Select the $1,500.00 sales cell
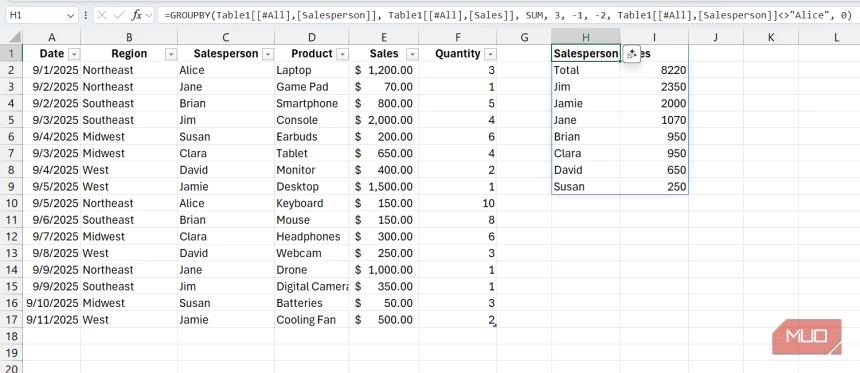The height and width of the screenshot is (373, 860). (x=383, y=186)
